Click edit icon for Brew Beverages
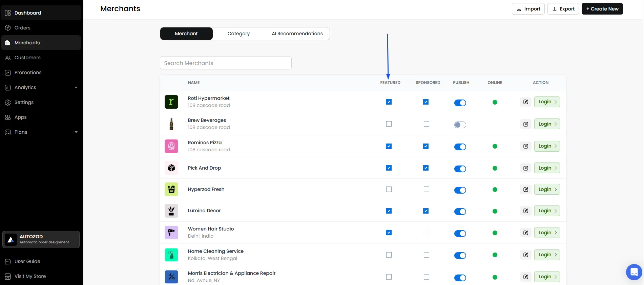Viewport: 644px width, 285px height. [526, 124]
